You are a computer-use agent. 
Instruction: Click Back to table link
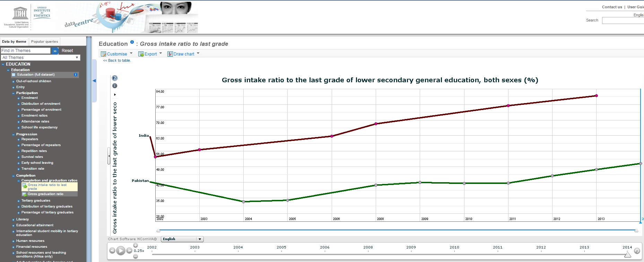[x=117, y=60]
